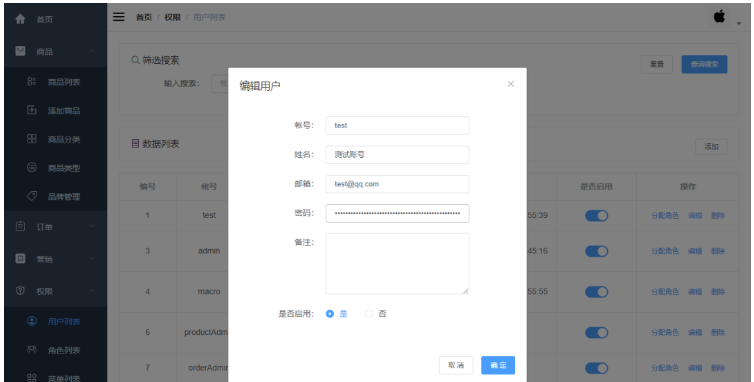Click the 查询搜索 search button

[x=704, y=64]
